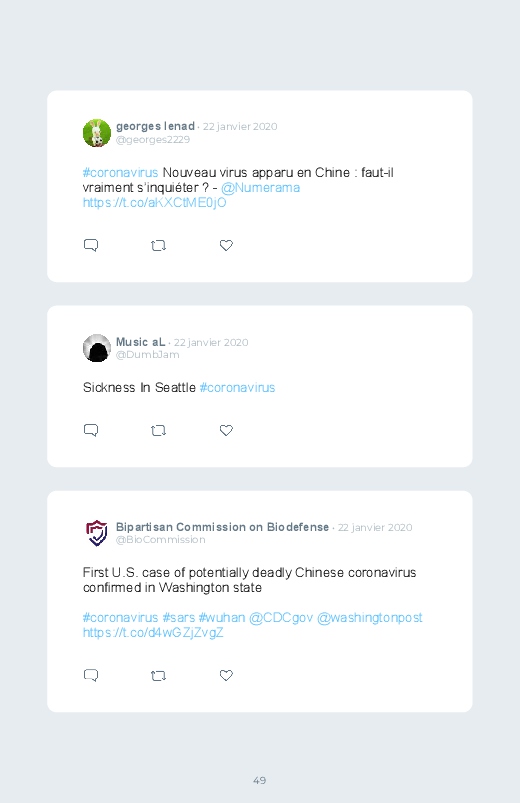Open georges lenad's rabbit avatar
Viewport: 520px width, 803px height.
click(x=97, y=133)
